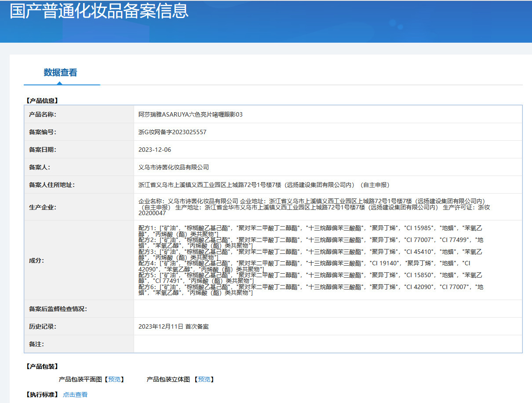Click the page title 国产普通化妆品备案信息
Viewport: 532px width, 403px height.
click(99, 11)
